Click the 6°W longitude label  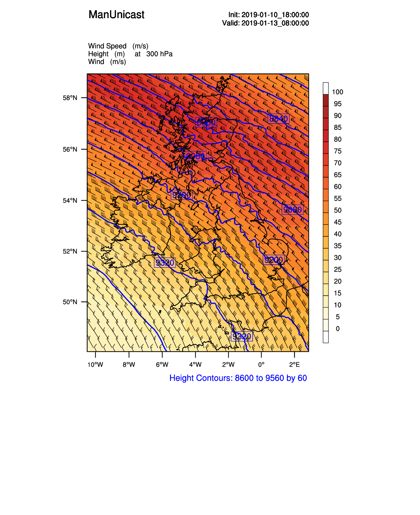pyautogui.click(x=162, y=365)
